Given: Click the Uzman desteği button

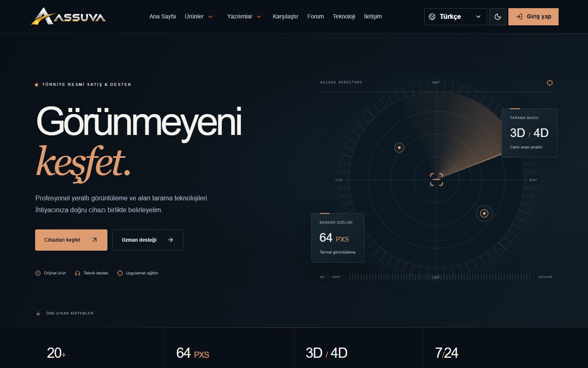Looking at the screenshot, I should pos(148,240).
